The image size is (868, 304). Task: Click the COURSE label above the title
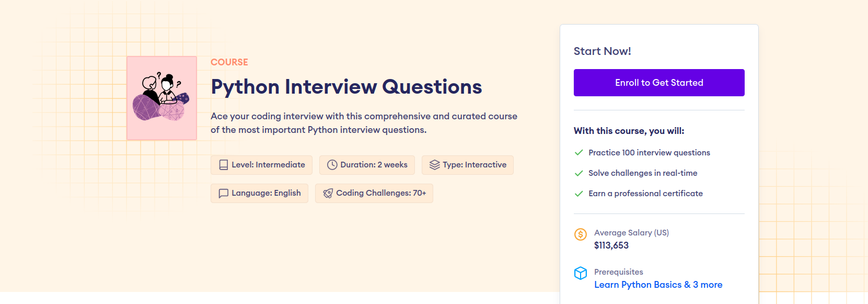pos(229,62)
